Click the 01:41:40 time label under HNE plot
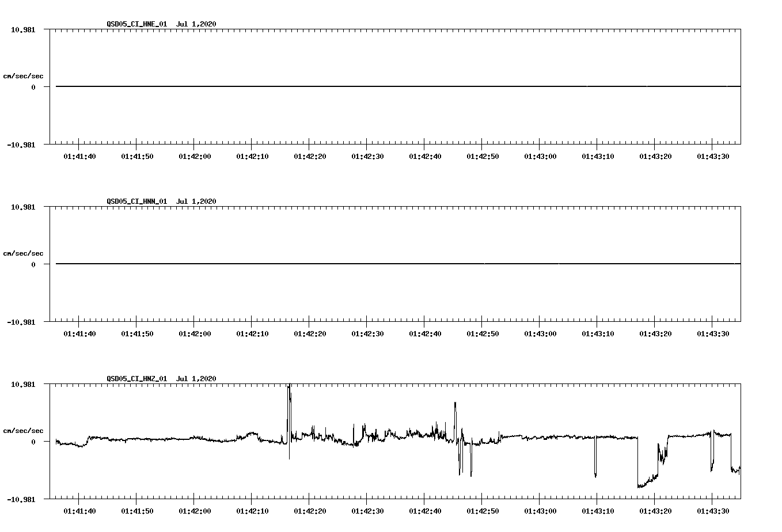Viewport: 782px width, 532px height. (x=79, y=157)
